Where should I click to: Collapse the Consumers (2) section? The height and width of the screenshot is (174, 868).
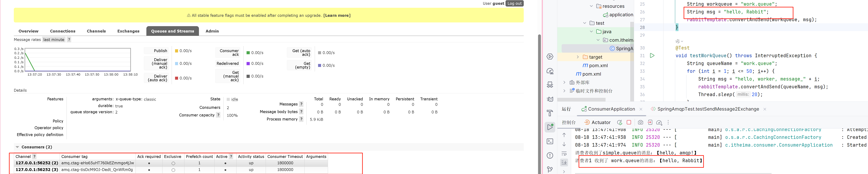click(x=17, y=147)
